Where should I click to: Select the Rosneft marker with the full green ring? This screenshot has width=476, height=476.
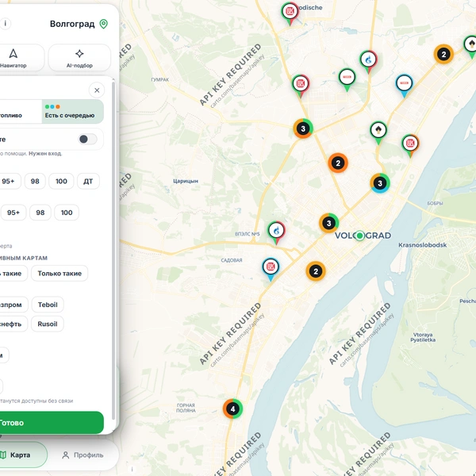click(378, 132)
